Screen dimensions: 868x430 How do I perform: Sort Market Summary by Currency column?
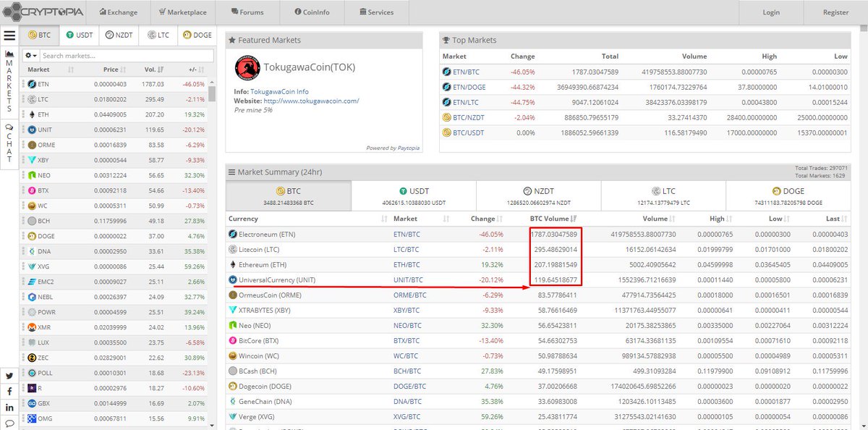(307, 219)
